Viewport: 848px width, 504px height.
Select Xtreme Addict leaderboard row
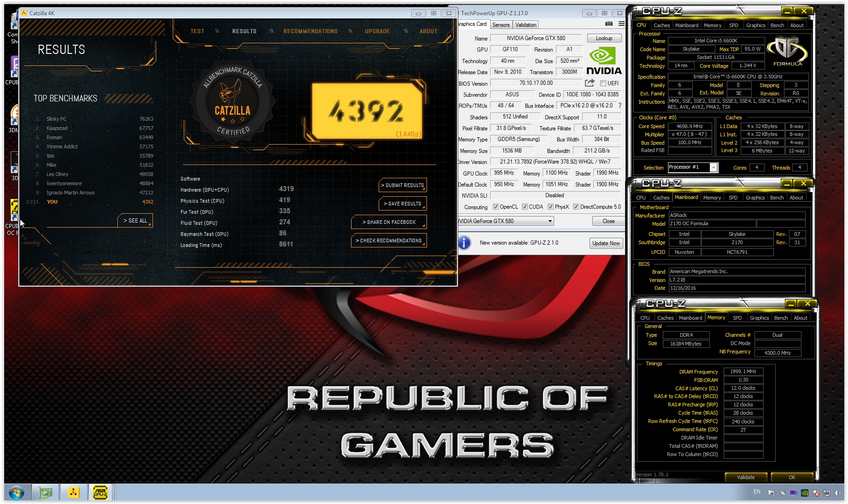94,147
